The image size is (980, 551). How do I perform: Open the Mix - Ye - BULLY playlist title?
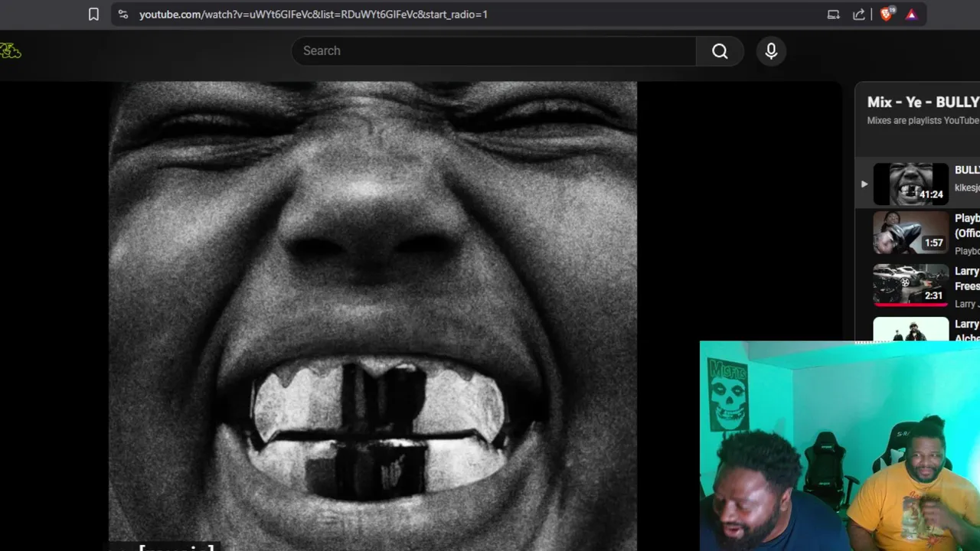point(923,102)
